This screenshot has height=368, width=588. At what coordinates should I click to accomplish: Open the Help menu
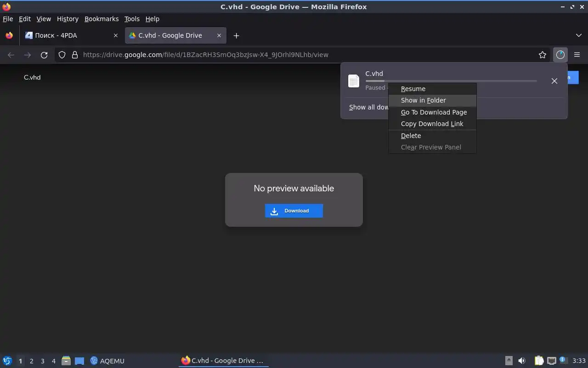tap(152, 19)
